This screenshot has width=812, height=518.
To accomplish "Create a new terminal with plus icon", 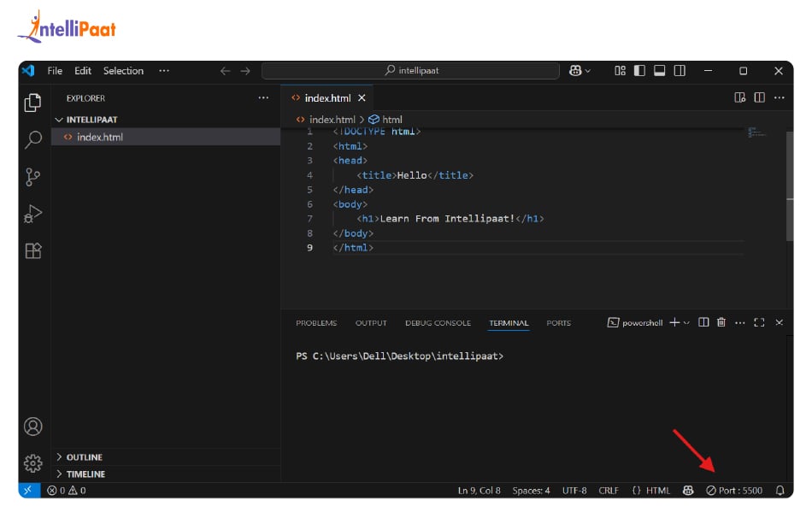I will [x=674, y=323].
